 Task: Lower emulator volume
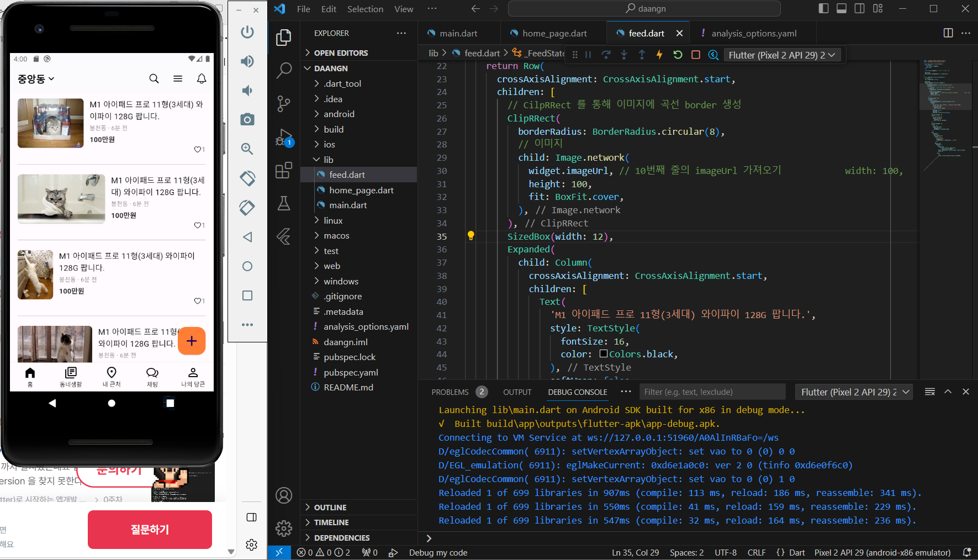click(247, 91)
